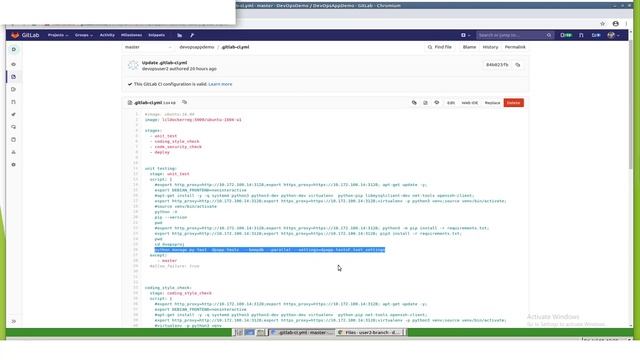Expand the Projects dropdown in navbar
640x360 pixels.
coord(58,35)
